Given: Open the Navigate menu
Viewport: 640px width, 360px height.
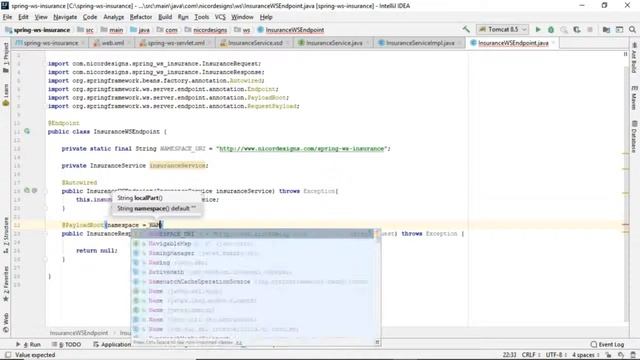Looking at the screenshot, I should pyautogui.click(x=65, y=17).
